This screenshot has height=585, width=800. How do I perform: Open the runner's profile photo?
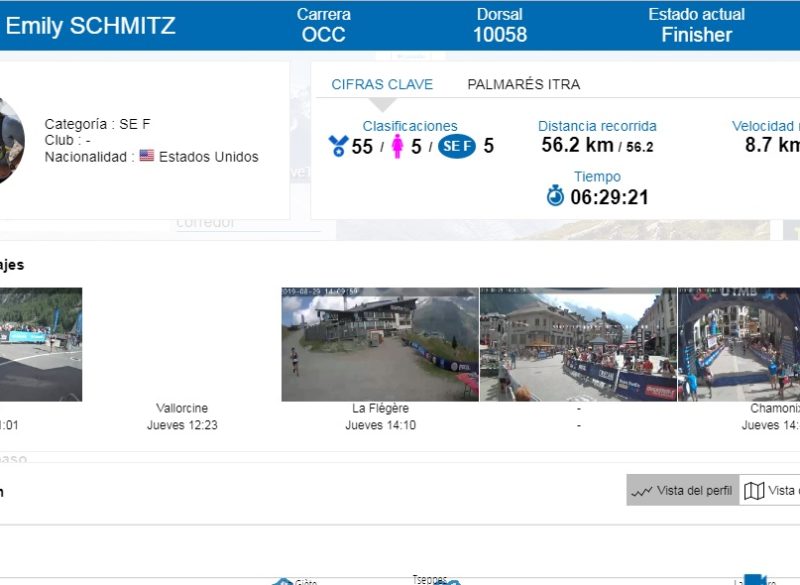point(10,140)
